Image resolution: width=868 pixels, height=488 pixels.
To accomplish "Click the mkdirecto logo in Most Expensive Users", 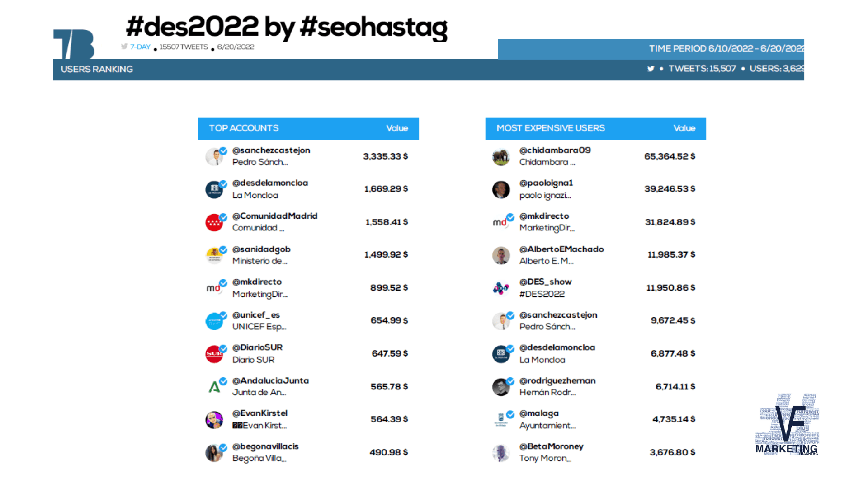I will (500, 222).
